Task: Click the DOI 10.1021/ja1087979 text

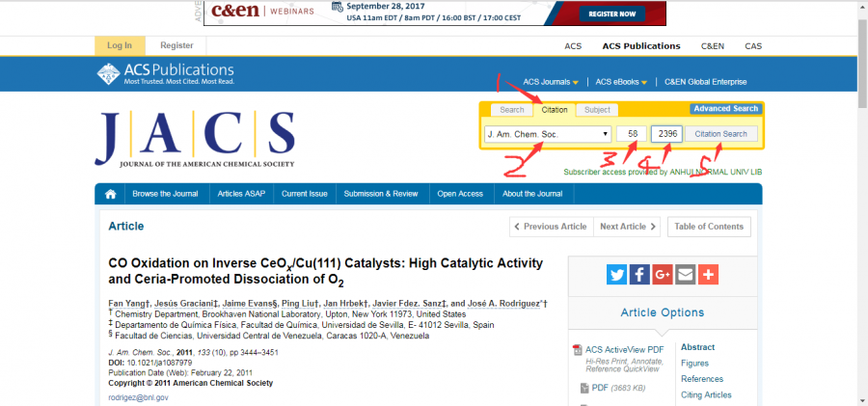Action: coord(150,363)
